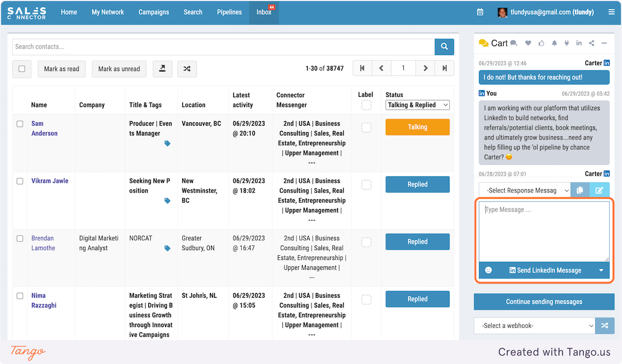Click the tag icon in Brendan Lamothe's row
Image resolution: width=622 pixels, height=364 pixels.
167,249
